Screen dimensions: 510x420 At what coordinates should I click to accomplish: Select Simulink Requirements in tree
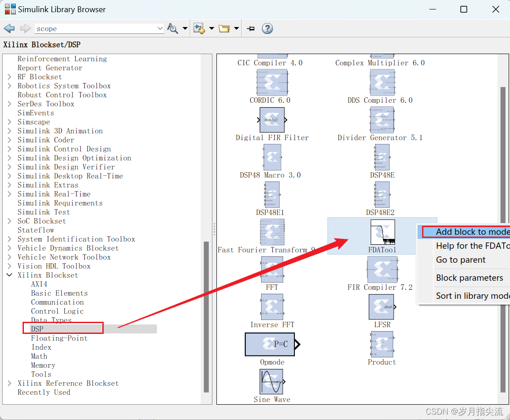coord(60,203)
